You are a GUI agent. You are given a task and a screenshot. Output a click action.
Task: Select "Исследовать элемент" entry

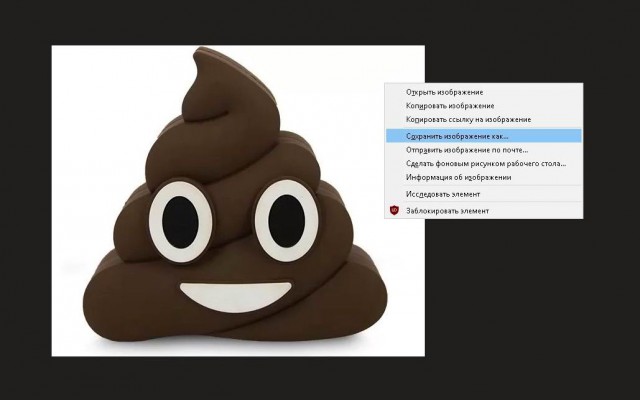click(x=483, y=194)
